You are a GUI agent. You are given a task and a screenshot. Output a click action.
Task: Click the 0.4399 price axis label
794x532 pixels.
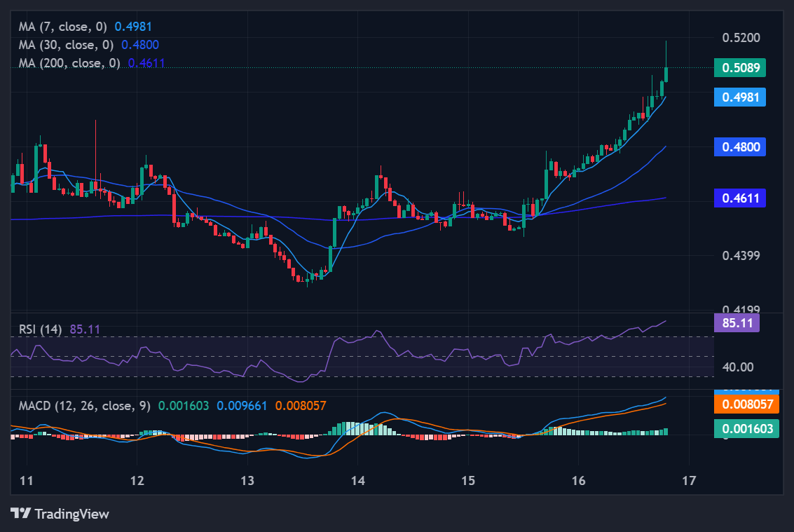[x=739, y=256]
